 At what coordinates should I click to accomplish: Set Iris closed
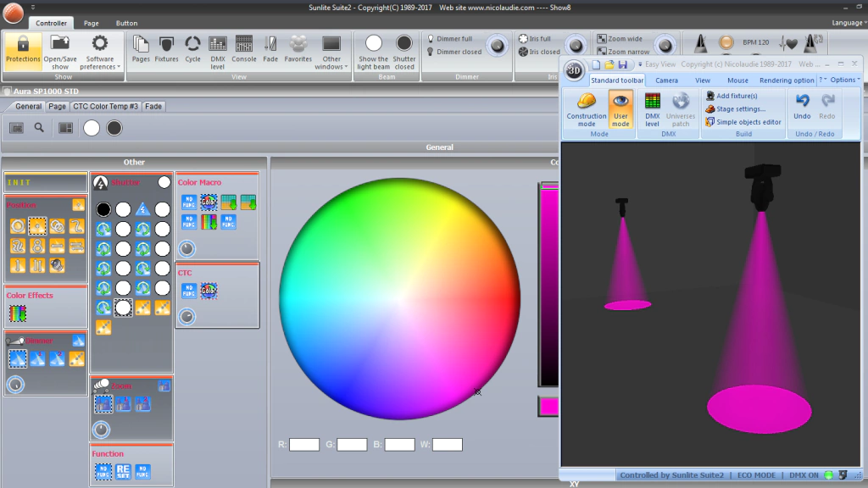pos(539,52)
